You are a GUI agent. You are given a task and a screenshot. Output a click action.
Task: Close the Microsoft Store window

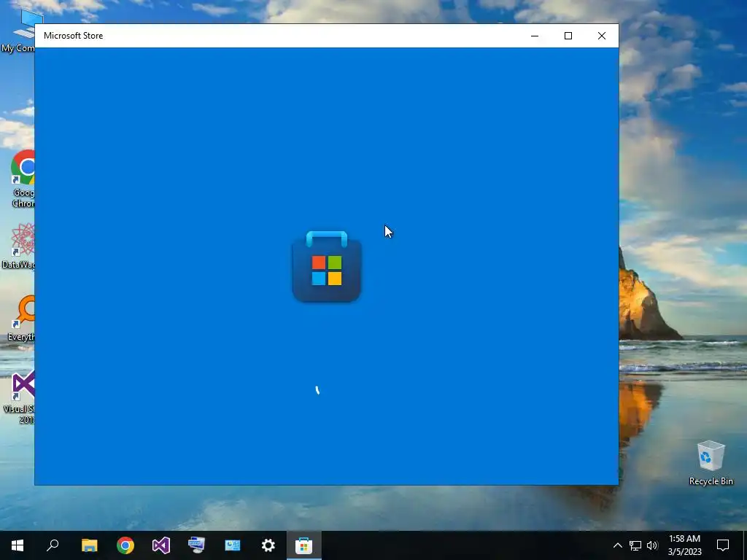coord(602,36)
